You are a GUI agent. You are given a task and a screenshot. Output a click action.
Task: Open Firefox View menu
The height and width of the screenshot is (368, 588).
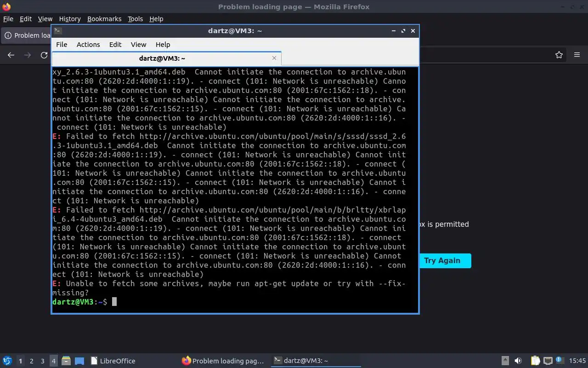(x=45, y=19)
